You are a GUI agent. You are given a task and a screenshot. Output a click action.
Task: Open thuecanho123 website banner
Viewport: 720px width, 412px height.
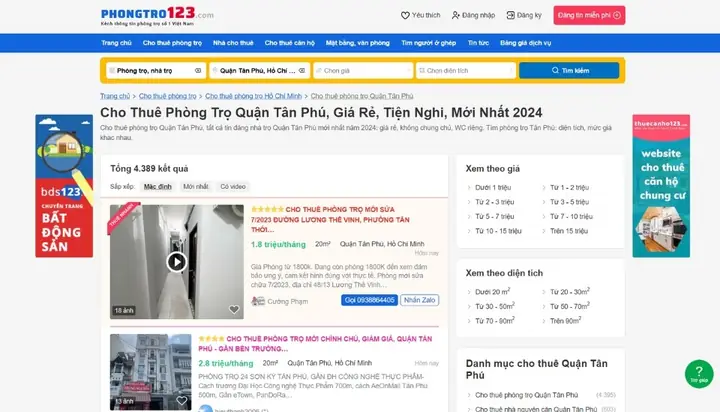click(x=661, y=186)
